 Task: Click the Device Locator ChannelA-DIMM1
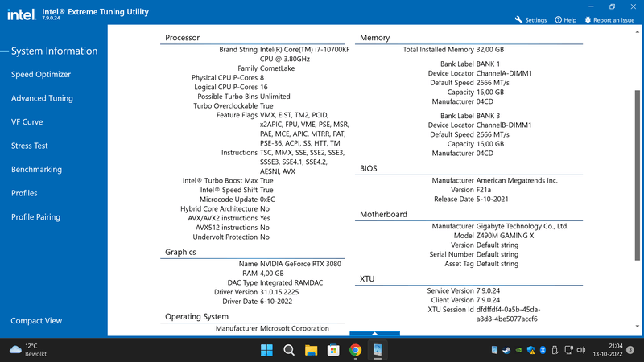(504, 73)
